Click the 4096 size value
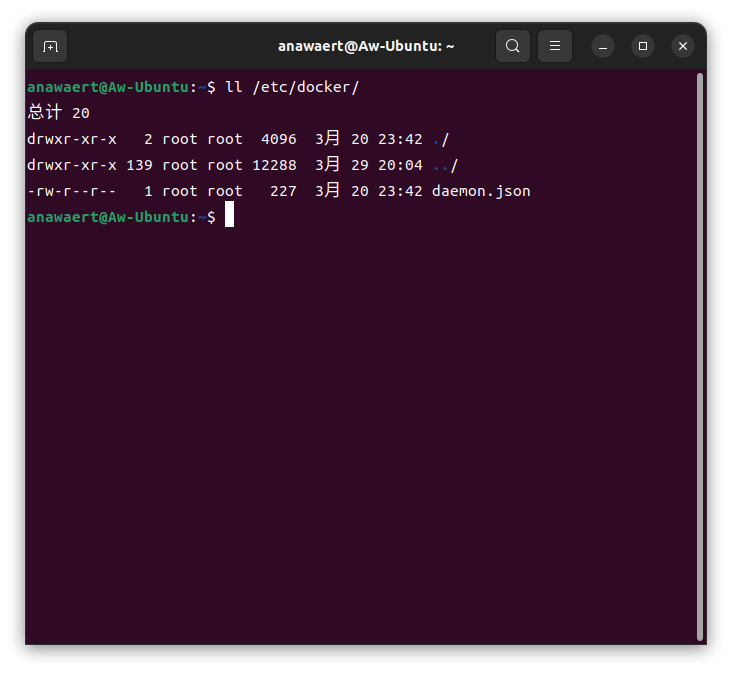732x673 pixels. click(x=278, y=139)
